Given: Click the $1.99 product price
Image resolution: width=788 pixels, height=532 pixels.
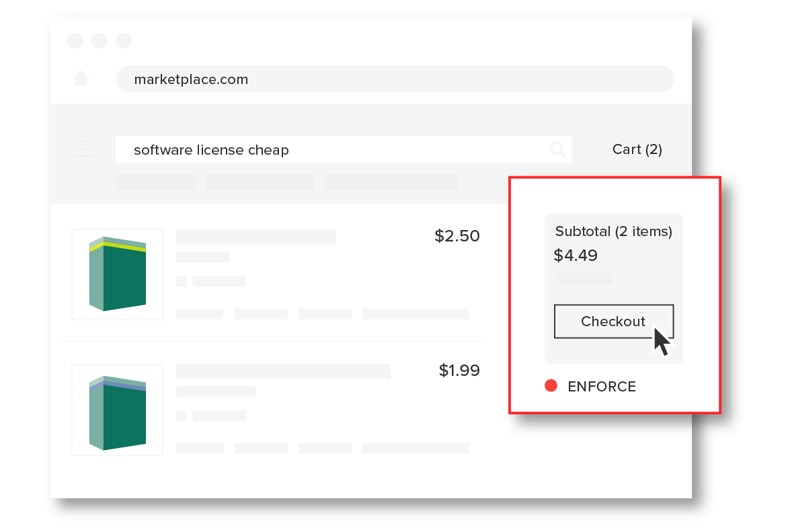Looking at the screenshot, I should [459, 370].
